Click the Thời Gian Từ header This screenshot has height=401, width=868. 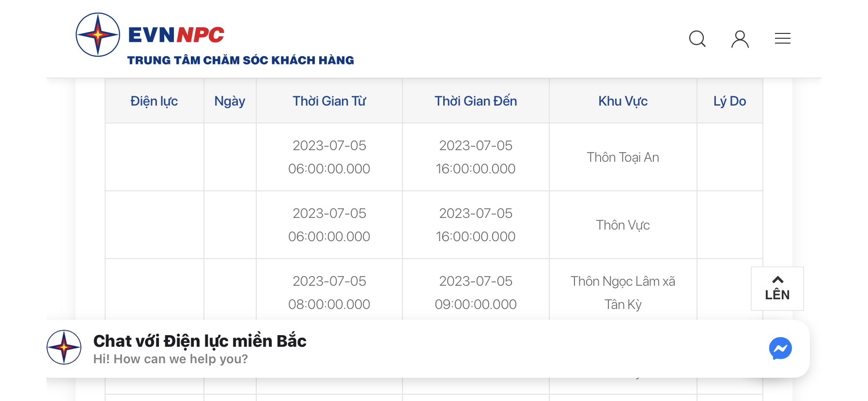[329, 101]
